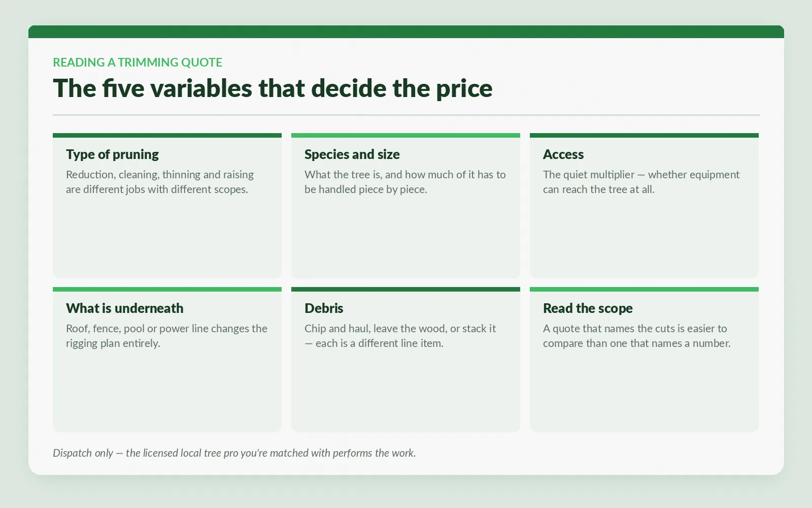Click the 'A quote that names the cuts' text

636,336
